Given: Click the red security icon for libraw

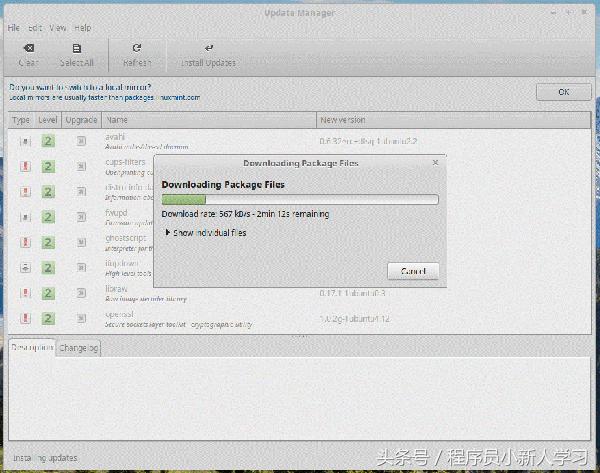Looking at the screenshot, I should coord(25,293).
